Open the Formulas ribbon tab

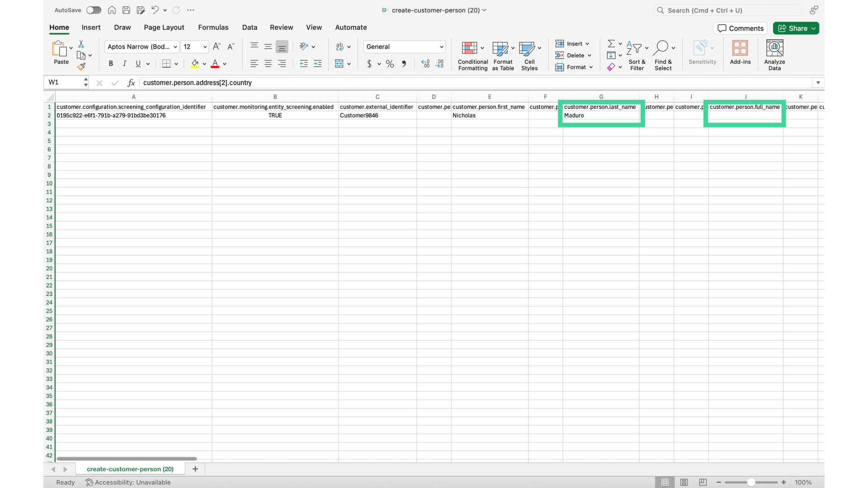tap(213, 27)
